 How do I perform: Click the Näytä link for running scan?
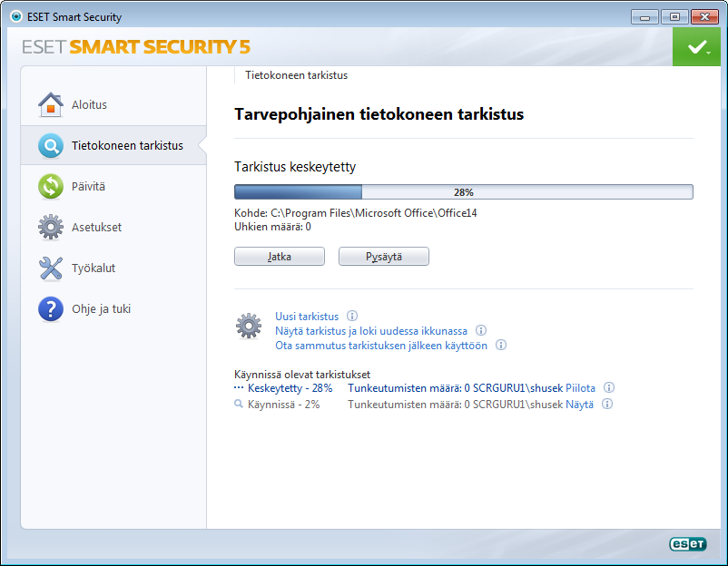click(x=579, y=405)
